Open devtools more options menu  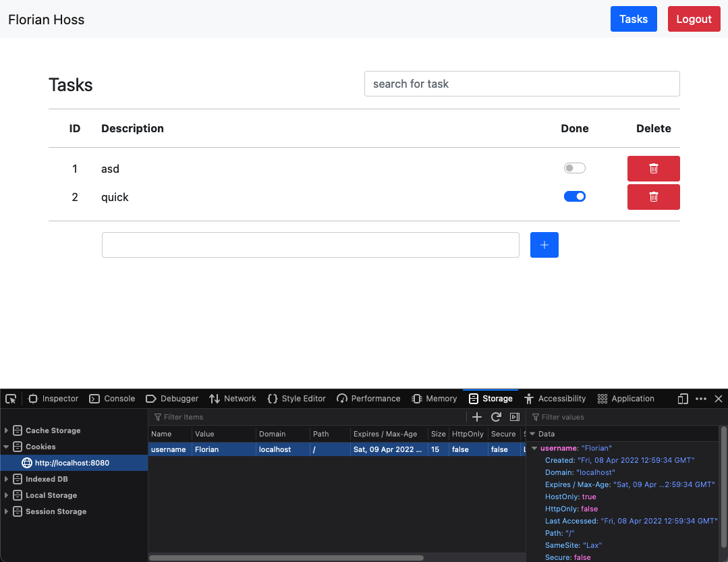701,399
